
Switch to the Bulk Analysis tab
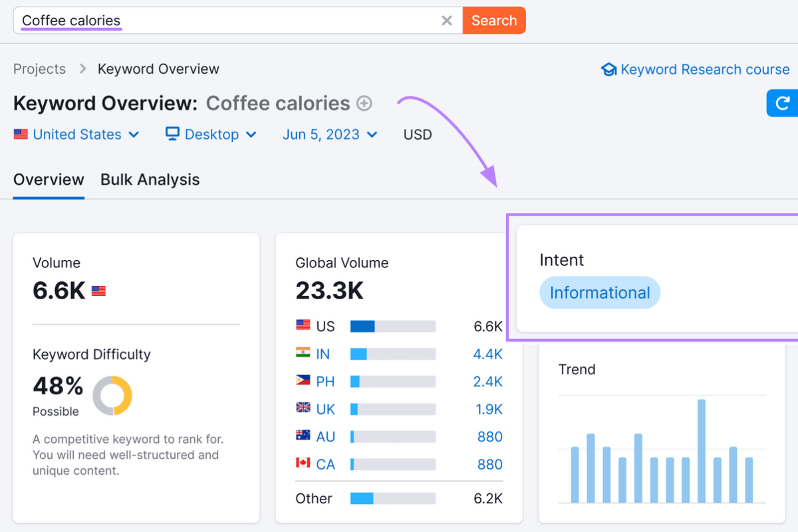point(150,179)
